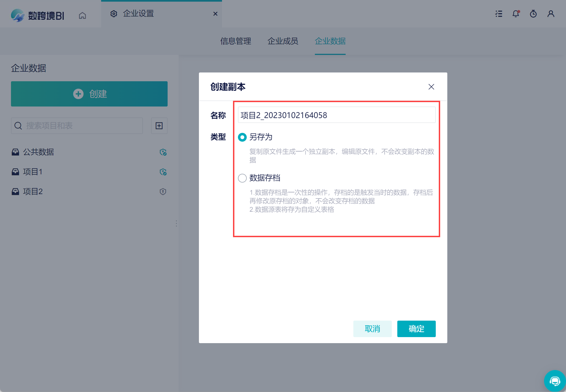Close the 创建副本 dialog
Viewport: 566px width, 392px height.
[x=431, y=87]
